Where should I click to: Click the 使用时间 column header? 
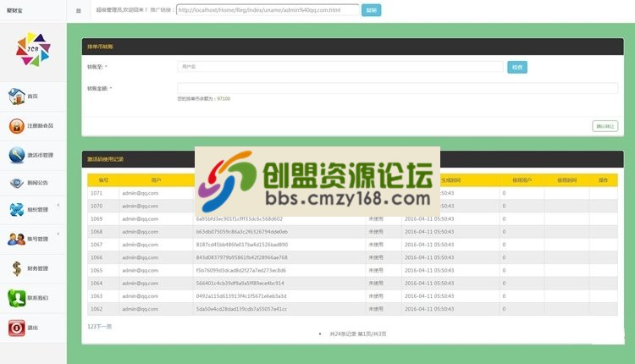(x=566, y=180)
